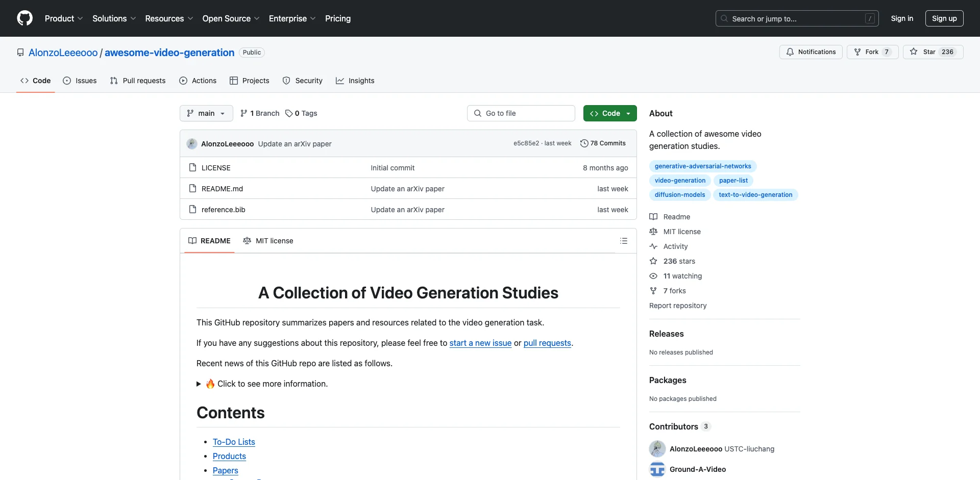Click the 'Search or jump to' field
This screenshot has height=480, width=980.
(x=797, y=18)
